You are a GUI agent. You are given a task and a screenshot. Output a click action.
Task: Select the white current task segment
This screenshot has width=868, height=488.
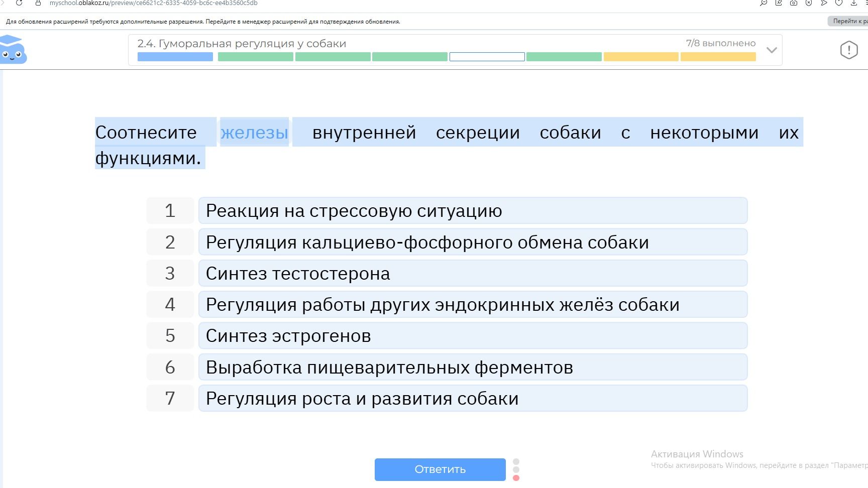tap(487, 57)
